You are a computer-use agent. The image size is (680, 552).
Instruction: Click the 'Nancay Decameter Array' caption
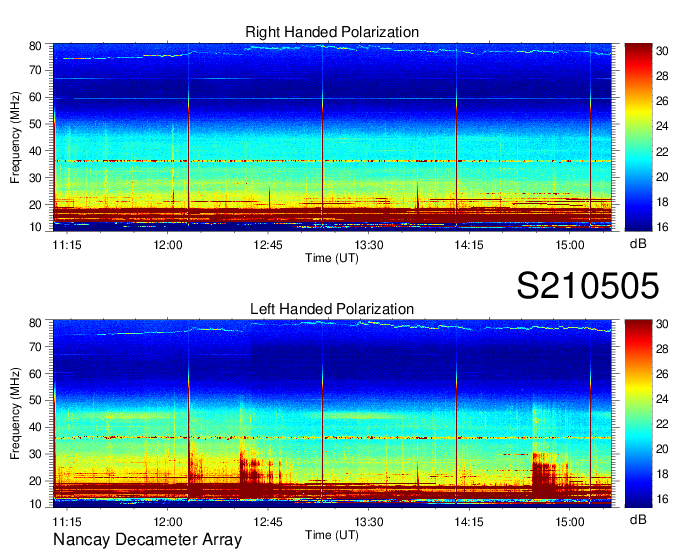[x=147, y=540]
